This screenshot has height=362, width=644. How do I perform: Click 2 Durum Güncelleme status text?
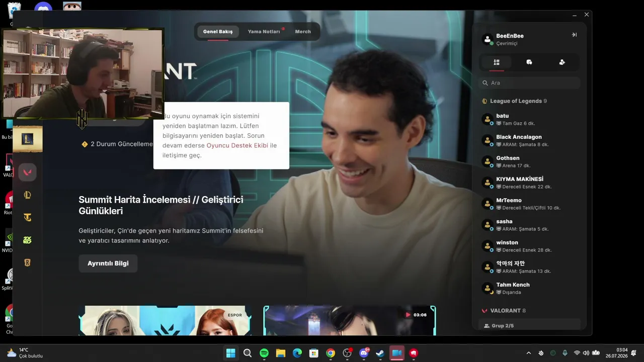[121, 144]
